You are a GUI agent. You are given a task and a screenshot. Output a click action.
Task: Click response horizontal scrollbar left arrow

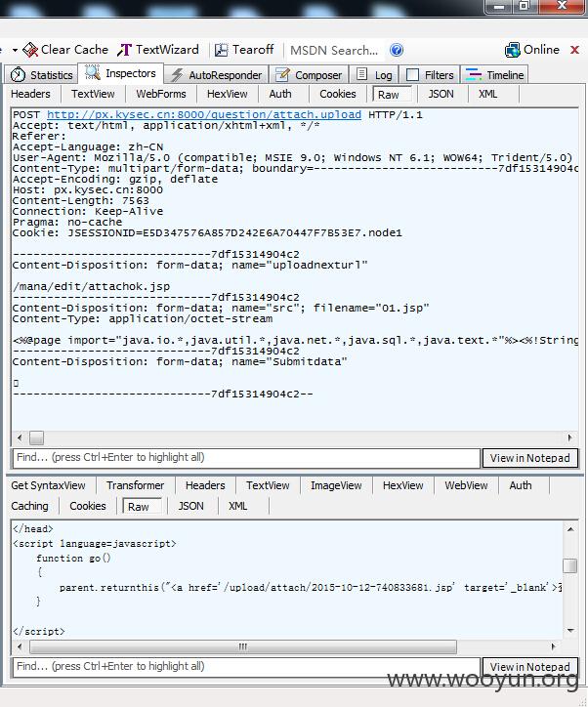(x=20, y=646)
